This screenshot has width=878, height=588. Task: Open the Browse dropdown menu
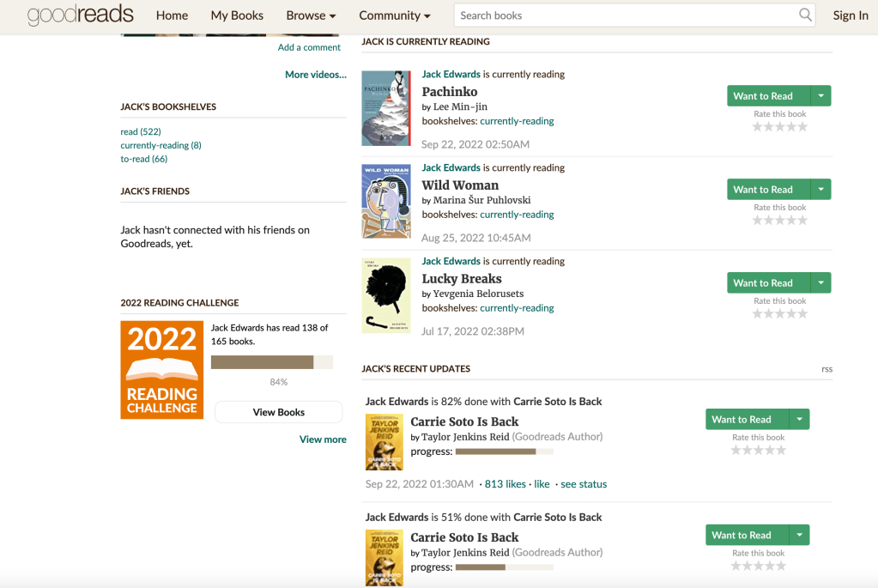(x=311, y=15)
